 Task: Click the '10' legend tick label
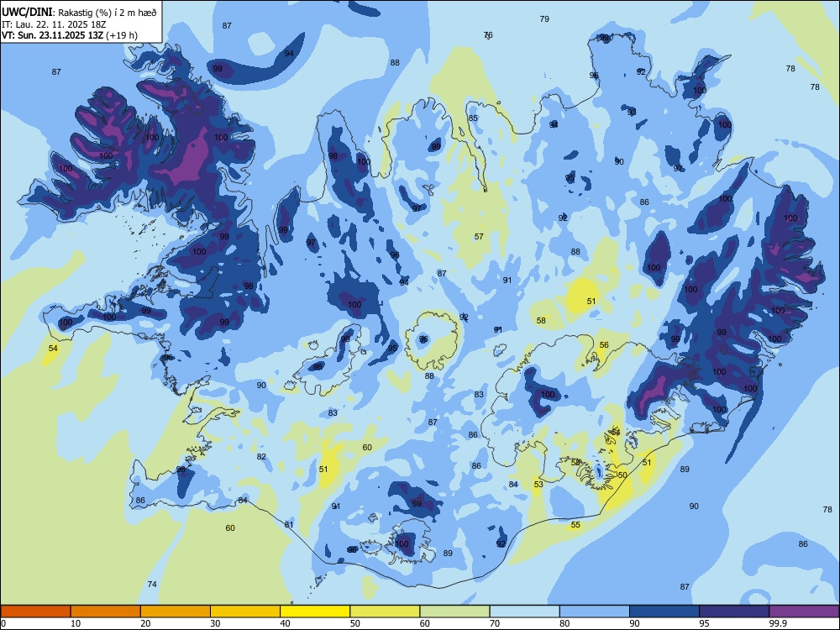(x=76, y=623)
